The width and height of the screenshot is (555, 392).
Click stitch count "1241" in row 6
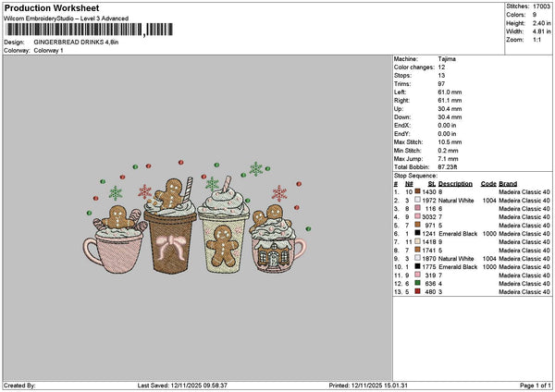click(429, 234)
